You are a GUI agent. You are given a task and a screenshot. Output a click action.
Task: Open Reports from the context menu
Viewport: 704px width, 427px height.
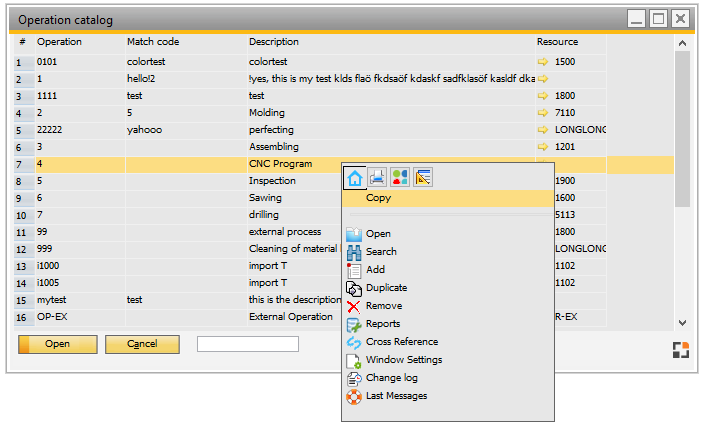point(382,324)
